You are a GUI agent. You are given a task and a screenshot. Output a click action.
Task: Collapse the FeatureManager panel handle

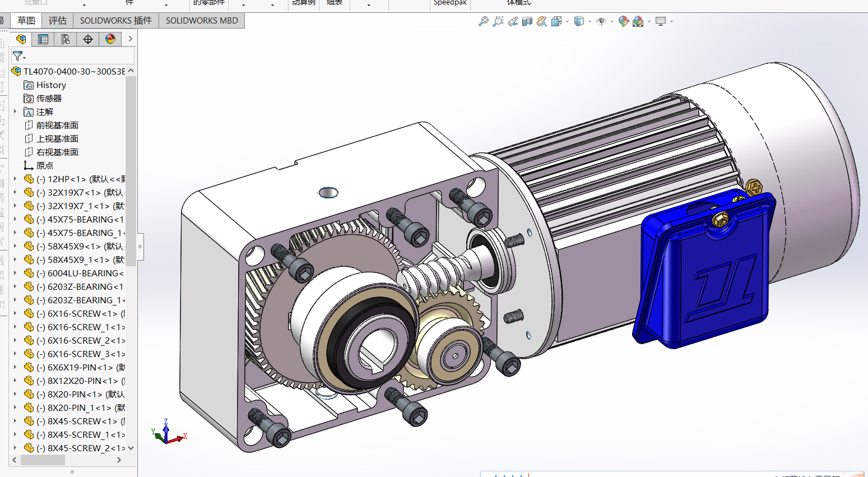pyautogui.click(x=140, y=247)
